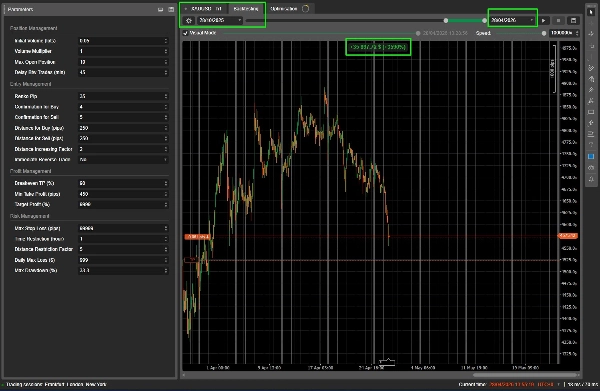Screen dimensions: 600x391
Task: Click the Breakeven TP value field
Action: pos(123,183)
